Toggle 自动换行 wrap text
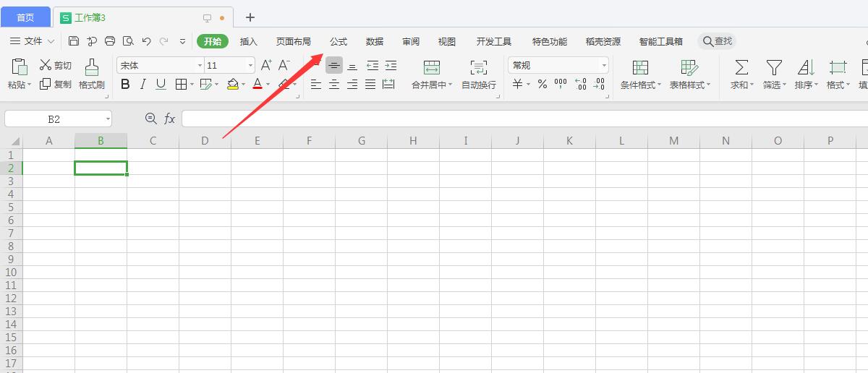This screenshot has width=868, height=373. 479,75
